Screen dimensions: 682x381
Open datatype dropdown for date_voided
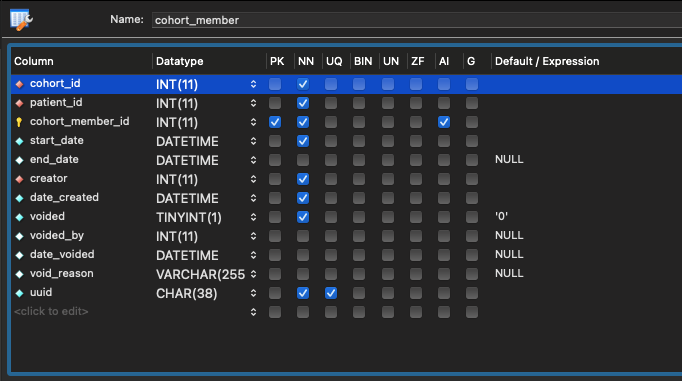pos(253,255)
